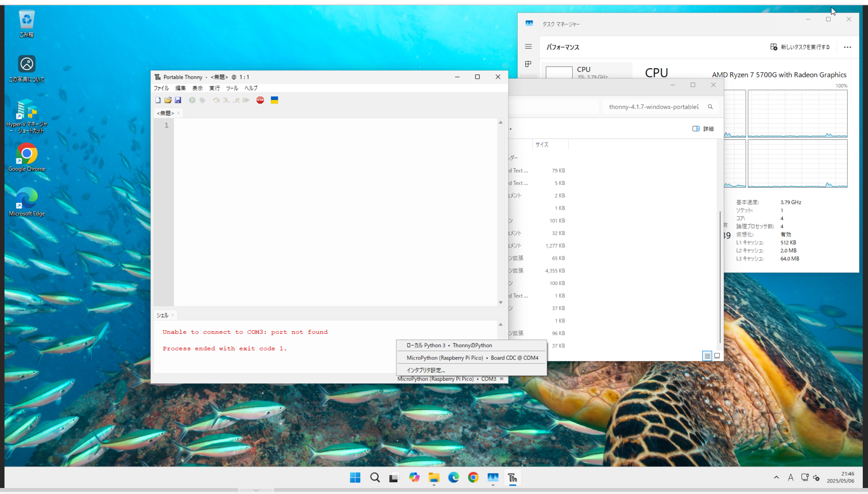Toggle the 詳細 details pane in Explorer
Image resolution: width=868 pixels, height=494 pixels.
(703, 129)
